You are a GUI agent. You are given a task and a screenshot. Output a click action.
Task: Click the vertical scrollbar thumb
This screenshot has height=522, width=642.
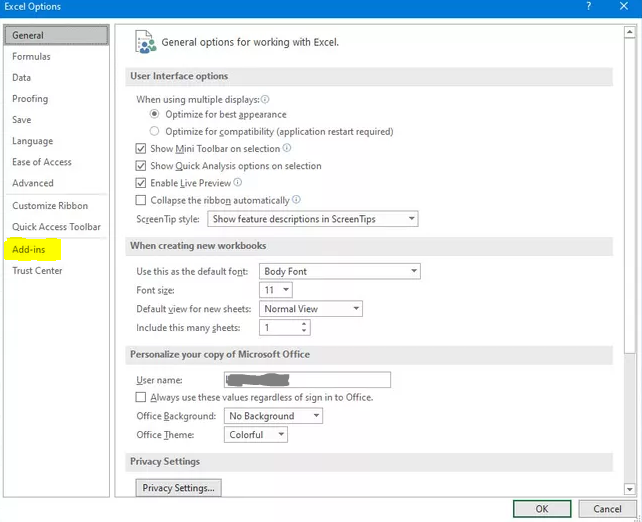[629, 196]
